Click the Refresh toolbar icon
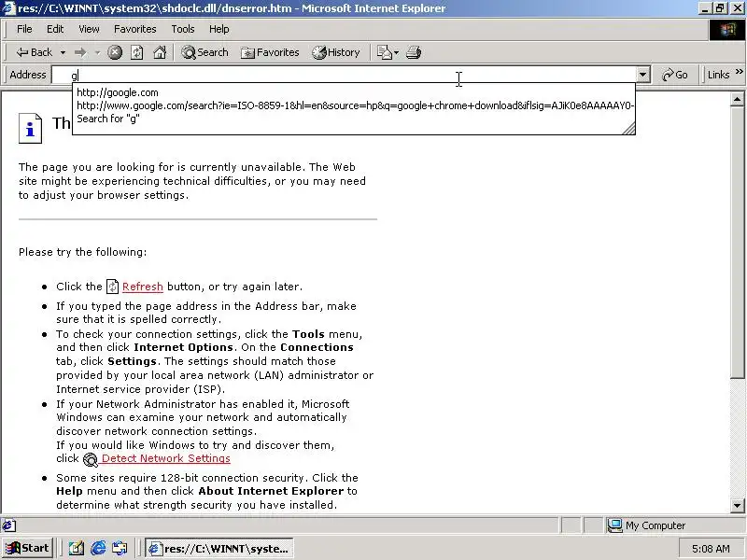Viewport: 747px width, 560px height. click(x=136, y=52)
